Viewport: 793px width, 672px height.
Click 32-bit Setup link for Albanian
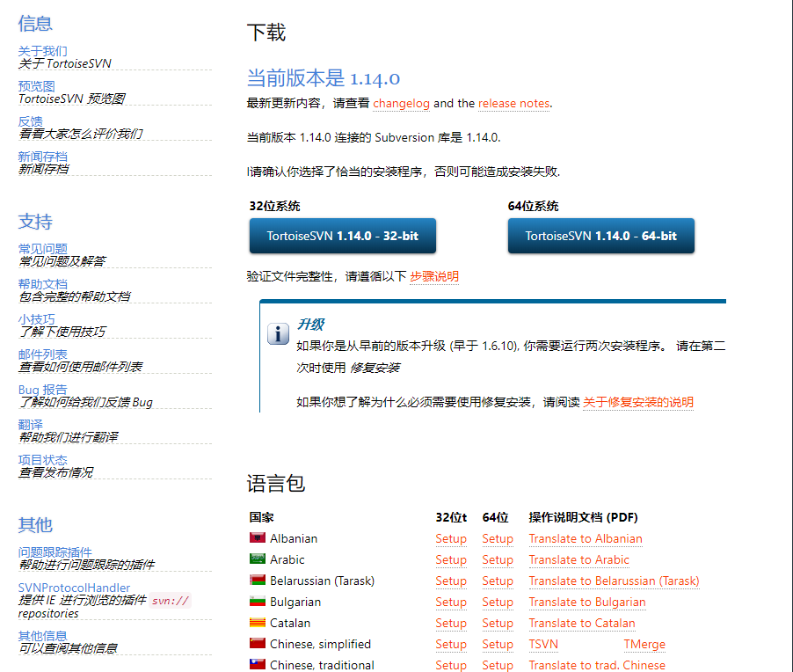click(450, 538)
